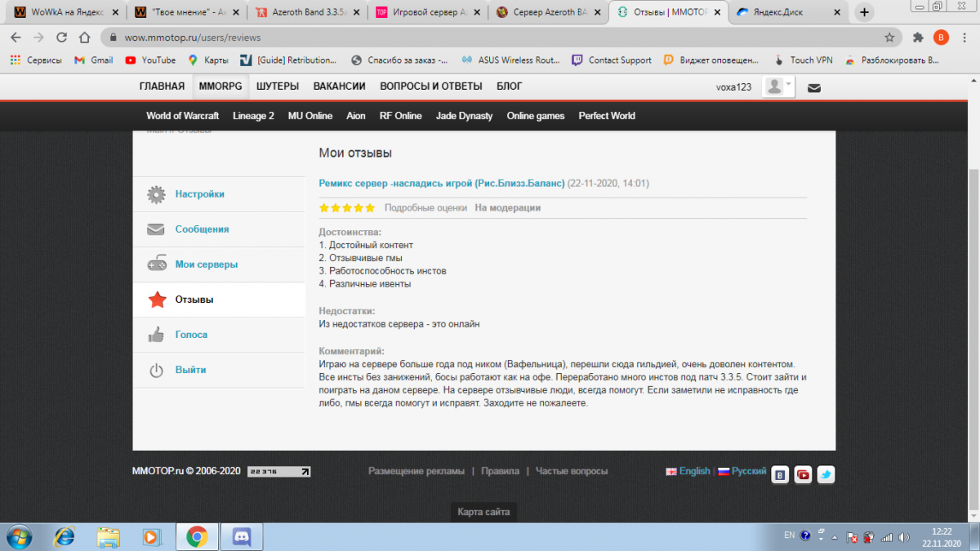This screenshot has height=551, width=980.
Task: Open Discord from the Windows taskbar
Action: [x=240, y=536]
